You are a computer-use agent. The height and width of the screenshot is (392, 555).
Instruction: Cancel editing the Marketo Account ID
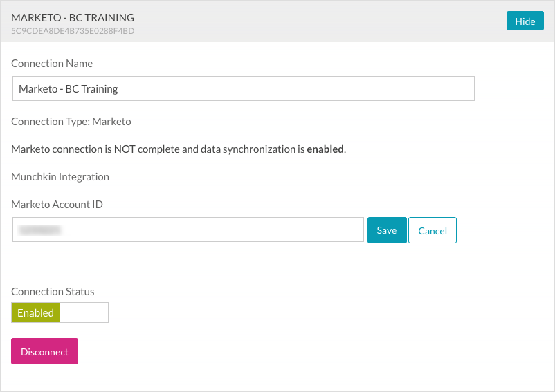(433, 231)
